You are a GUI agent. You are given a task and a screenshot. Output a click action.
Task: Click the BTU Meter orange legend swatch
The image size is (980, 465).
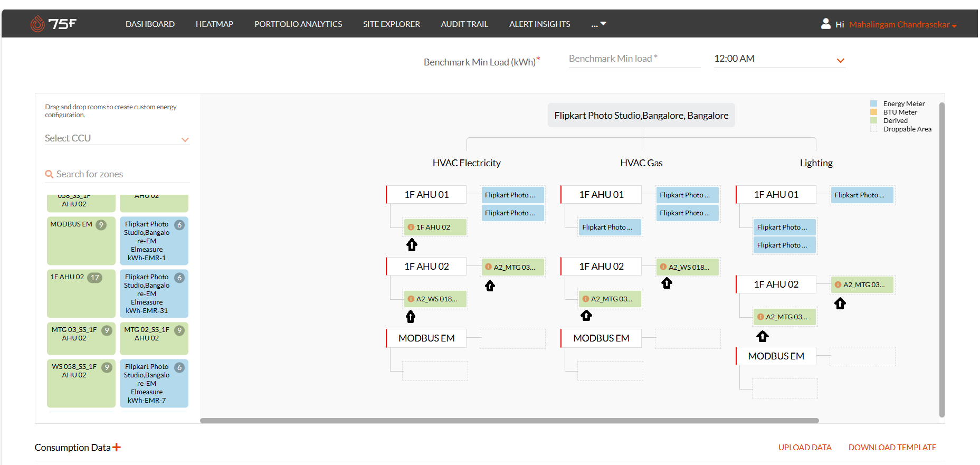pos(873,112)
